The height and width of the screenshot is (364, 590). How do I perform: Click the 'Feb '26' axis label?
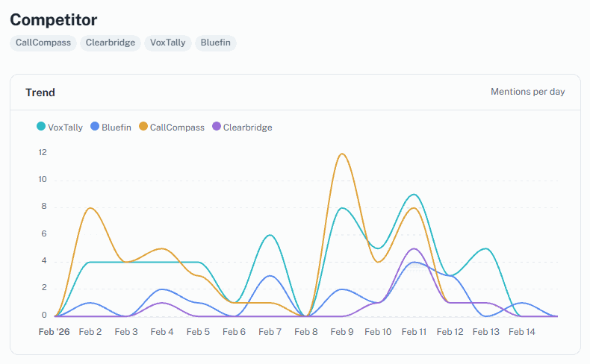[x=55, y=332]
